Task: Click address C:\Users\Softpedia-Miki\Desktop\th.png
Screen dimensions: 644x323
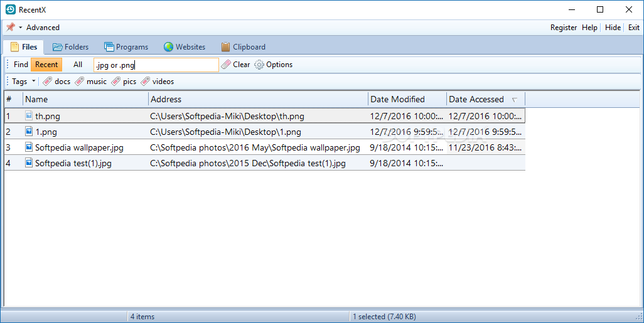Action: pyautogui.click(x=227, y=116)
